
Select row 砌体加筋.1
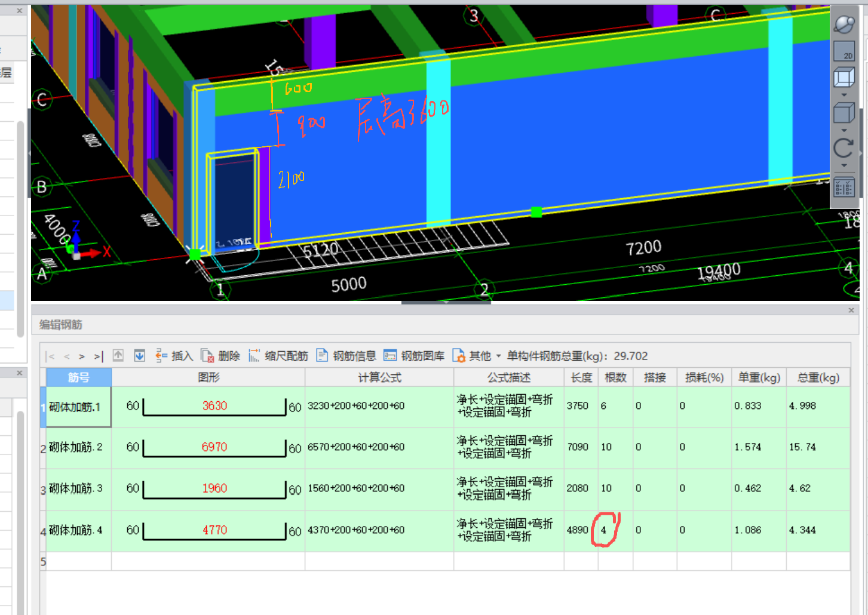pyautogui.click(x=78, y=407)
